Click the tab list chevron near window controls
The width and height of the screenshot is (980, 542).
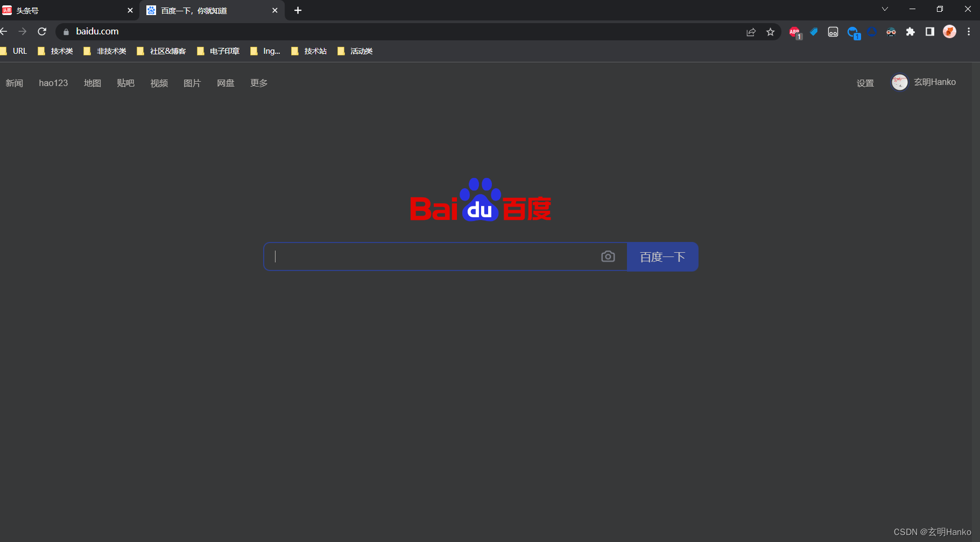coord(884,9)
